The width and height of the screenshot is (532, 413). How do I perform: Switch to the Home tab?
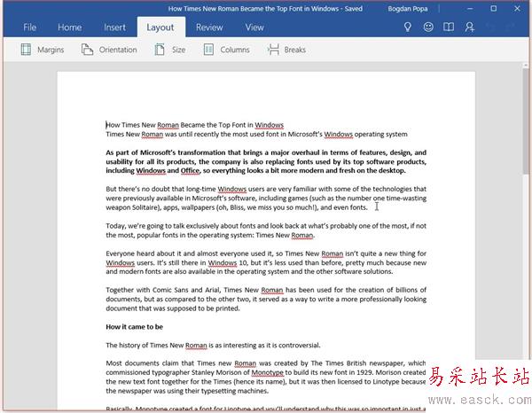(x=69, y=27)
